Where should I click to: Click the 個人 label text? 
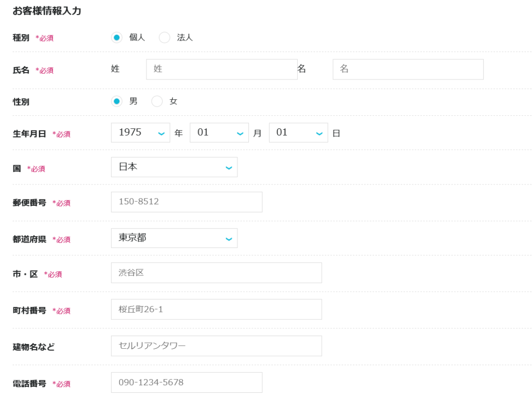pyautogui.click(x=137, y=37)
